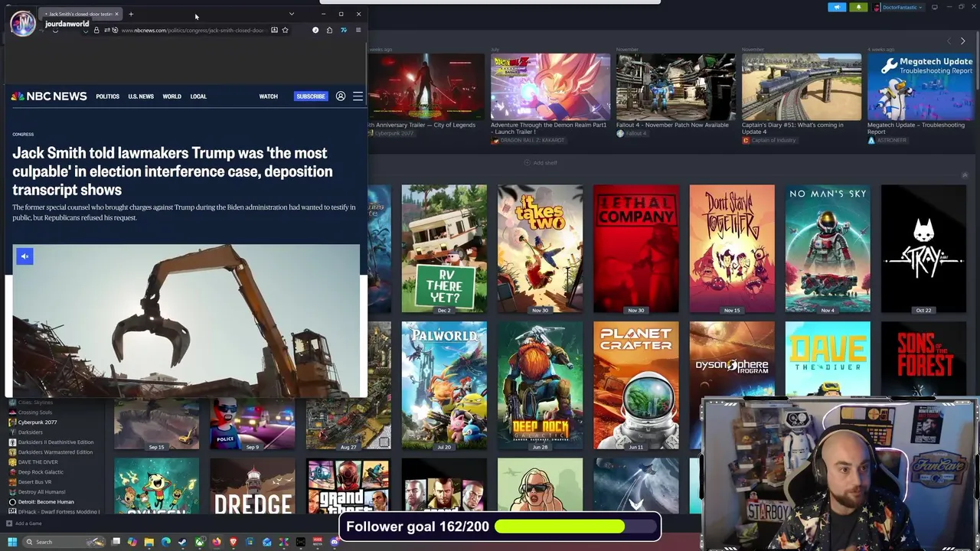Click the browser address bar URL
This screenshot has width=980, height=551.
193,30
